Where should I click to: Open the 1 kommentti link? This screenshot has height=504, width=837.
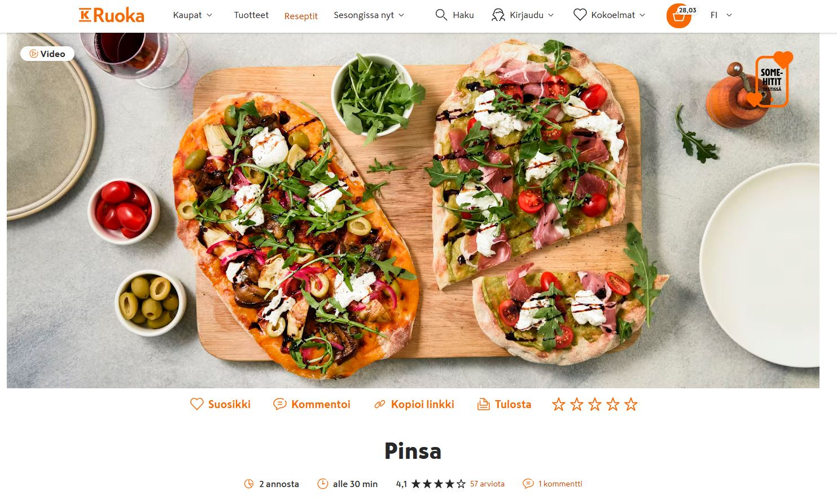click(560, 484)
